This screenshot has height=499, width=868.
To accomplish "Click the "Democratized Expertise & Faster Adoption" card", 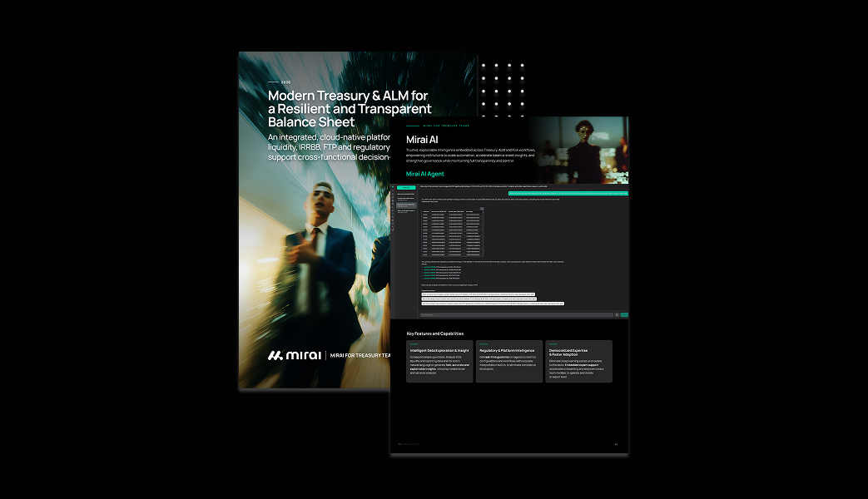I will click(x=579, y=361).
